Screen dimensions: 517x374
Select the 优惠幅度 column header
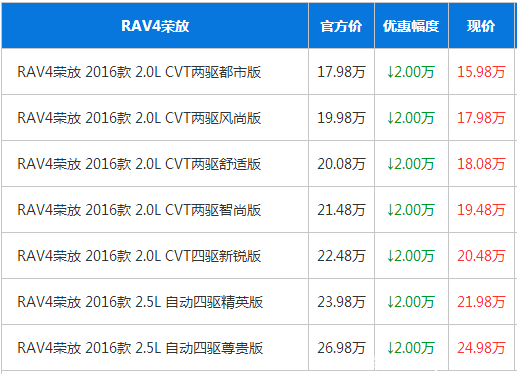pos(411,26)
